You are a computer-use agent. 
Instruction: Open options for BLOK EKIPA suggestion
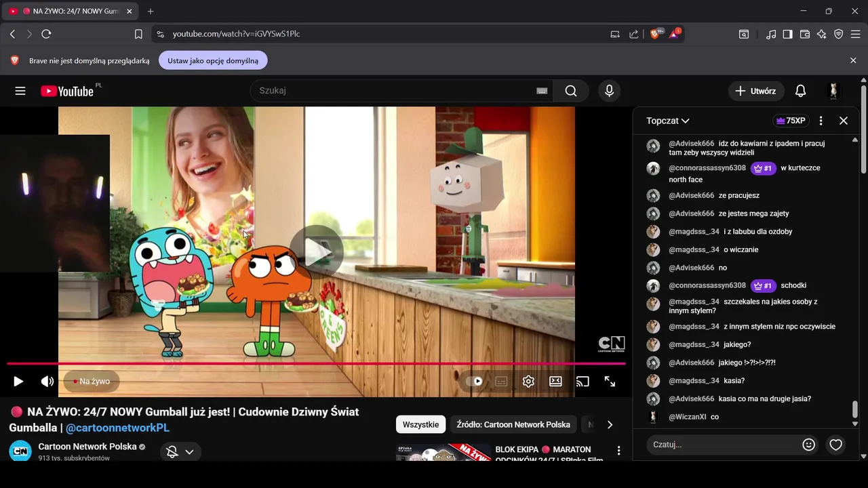tap(618, 451)
